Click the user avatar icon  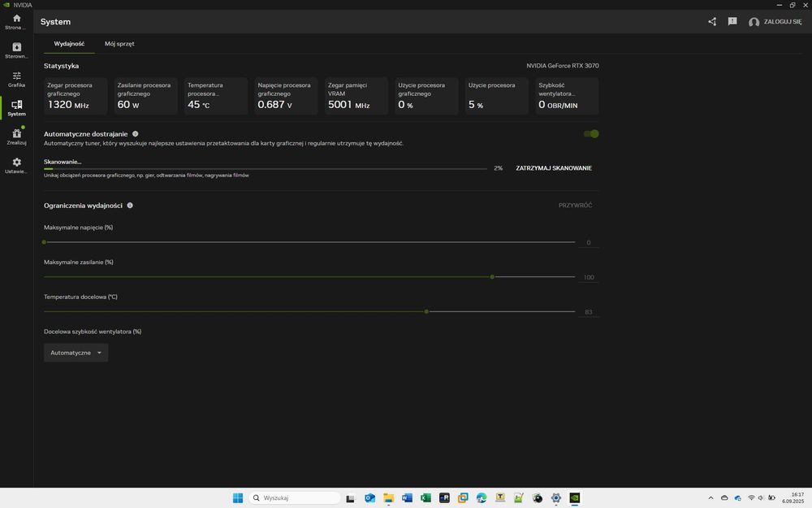[x=754, y=22]
